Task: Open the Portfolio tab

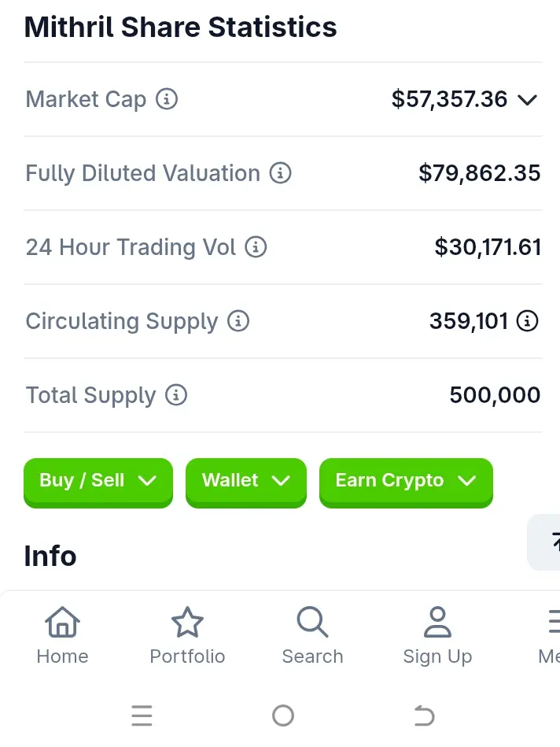Action: [x=187, y=635]
